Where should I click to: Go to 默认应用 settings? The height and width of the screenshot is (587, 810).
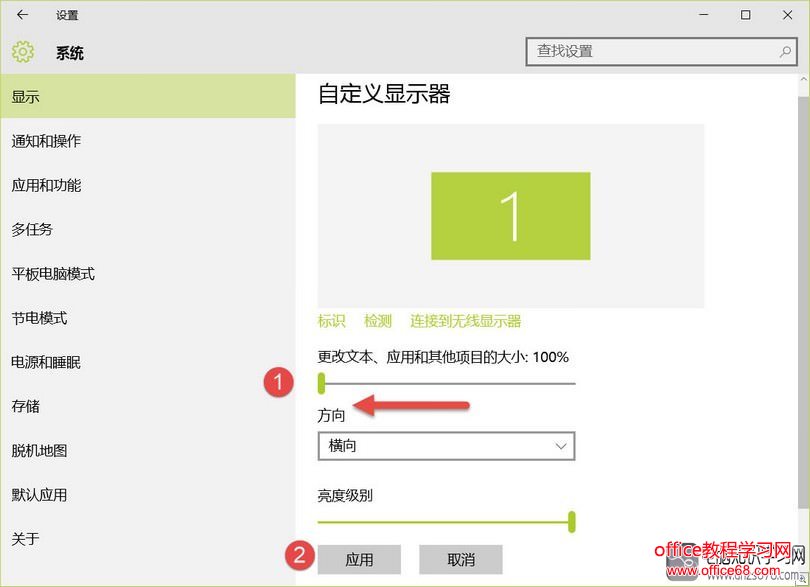(x=50, y=494)
